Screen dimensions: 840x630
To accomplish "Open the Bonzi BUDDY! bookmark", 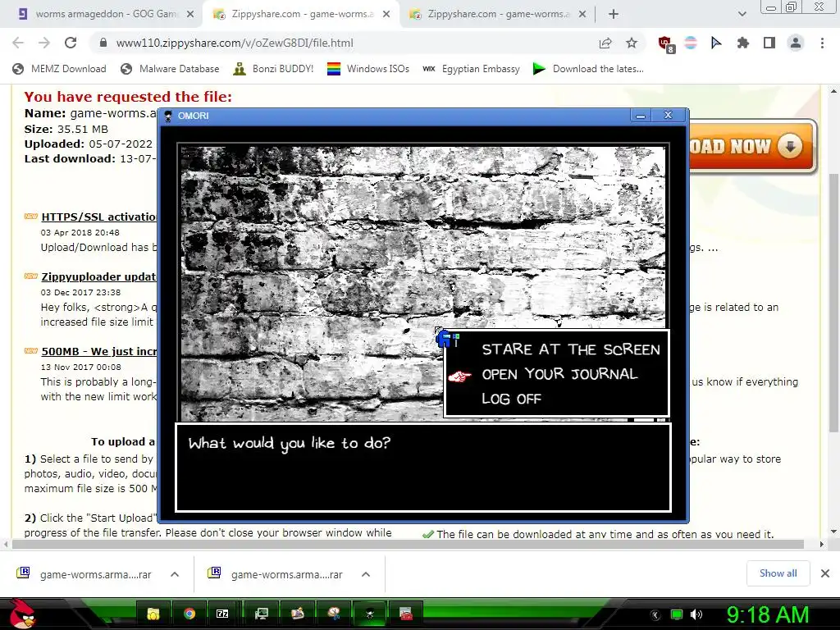I will [273, 69].
